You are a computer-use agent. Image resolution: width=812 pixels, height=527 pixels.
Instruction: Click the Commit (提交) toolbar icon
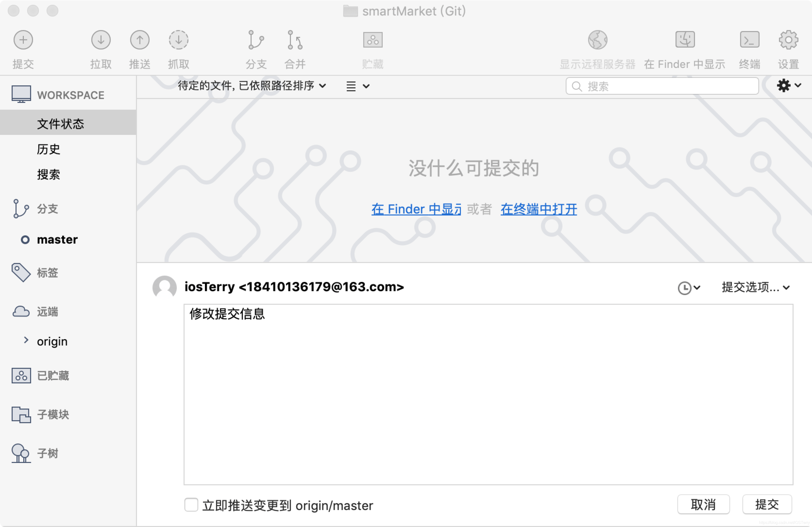pyautogui.click(x=23, y=40)
